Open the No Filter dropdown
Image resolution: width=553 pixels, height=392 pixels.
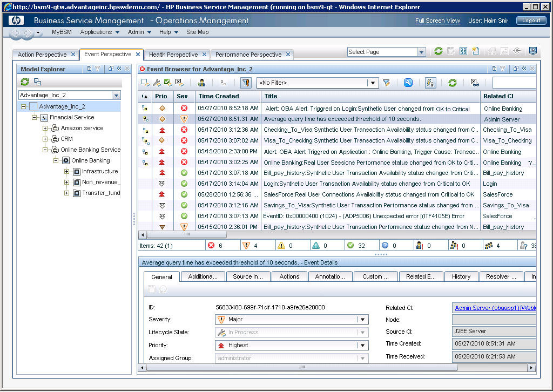(x=373, y=83)
